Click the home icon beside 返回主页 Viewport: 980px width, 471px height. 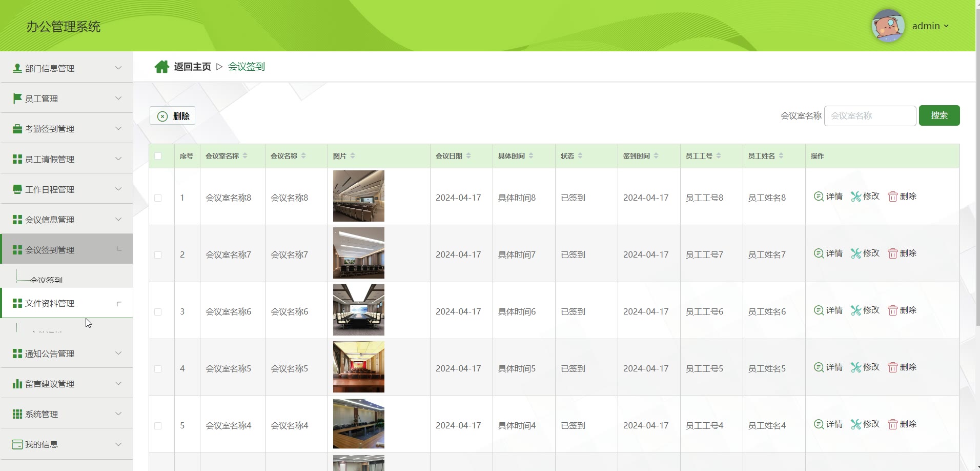162,67
